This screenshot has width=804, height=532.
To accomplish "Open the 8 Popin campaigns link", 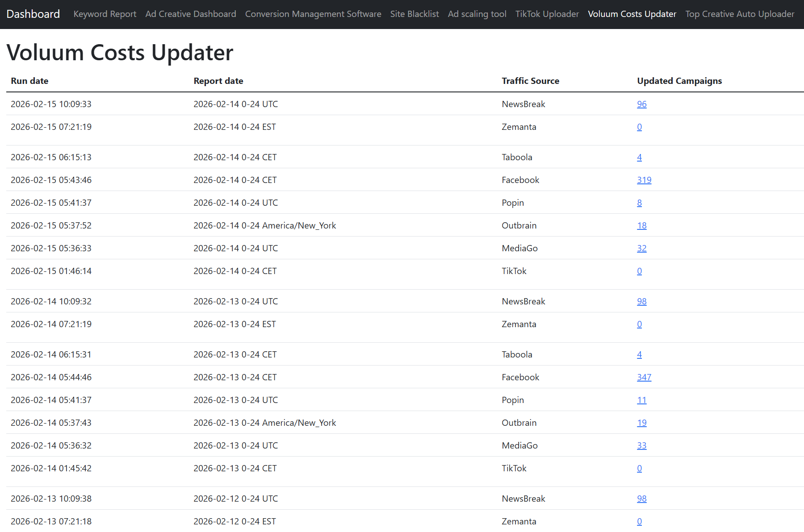I will (640, 203).
